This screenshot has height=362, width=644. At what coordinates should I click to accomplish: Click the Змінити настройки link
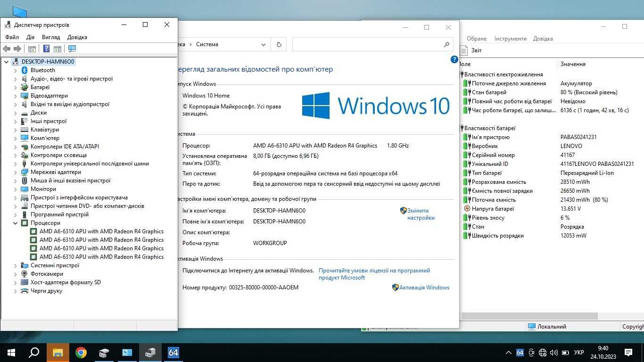point(421,214)
